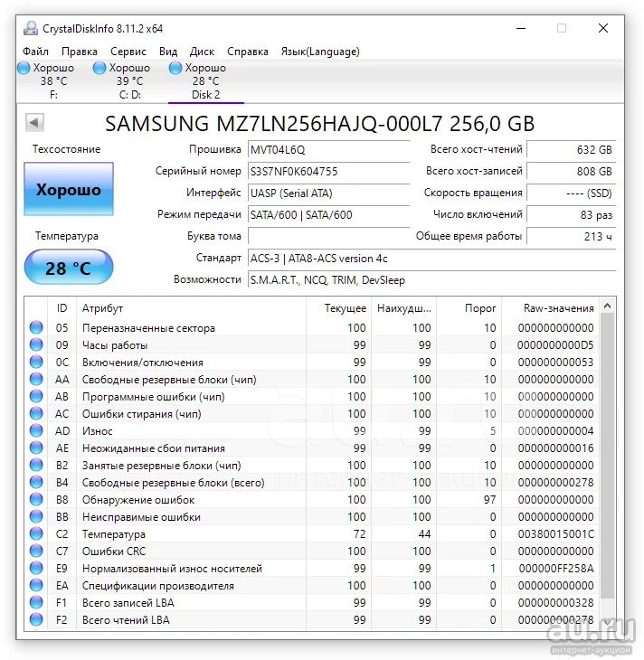Viewport: 644px width, 660px height.
Task: Click status orb for attribute AA row
Action: click(x=36, y=379)
